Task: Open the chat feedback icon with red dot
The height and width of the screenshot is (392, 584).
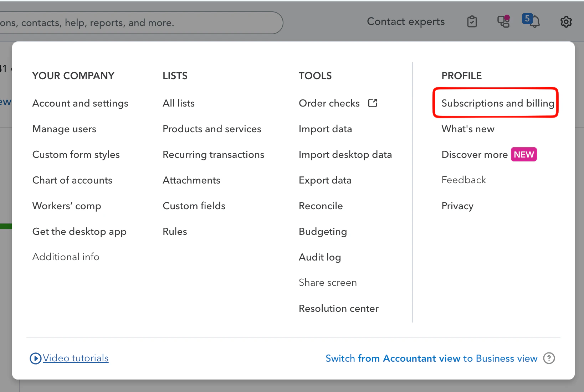Action: pos(503,21)
